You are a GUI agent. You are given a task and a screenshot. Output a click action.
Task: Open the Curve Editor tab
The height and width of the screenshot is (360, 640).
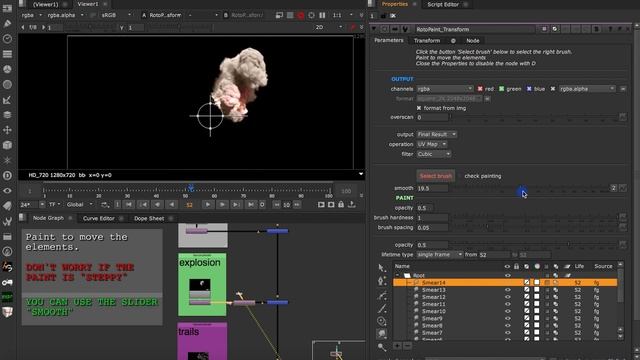98,218
